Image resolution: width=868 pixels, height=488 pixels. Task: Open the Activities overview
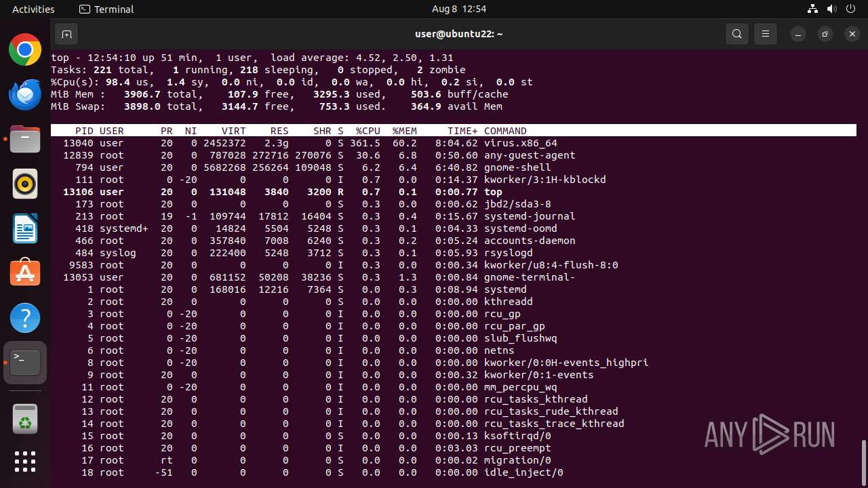tap(33, 9)
